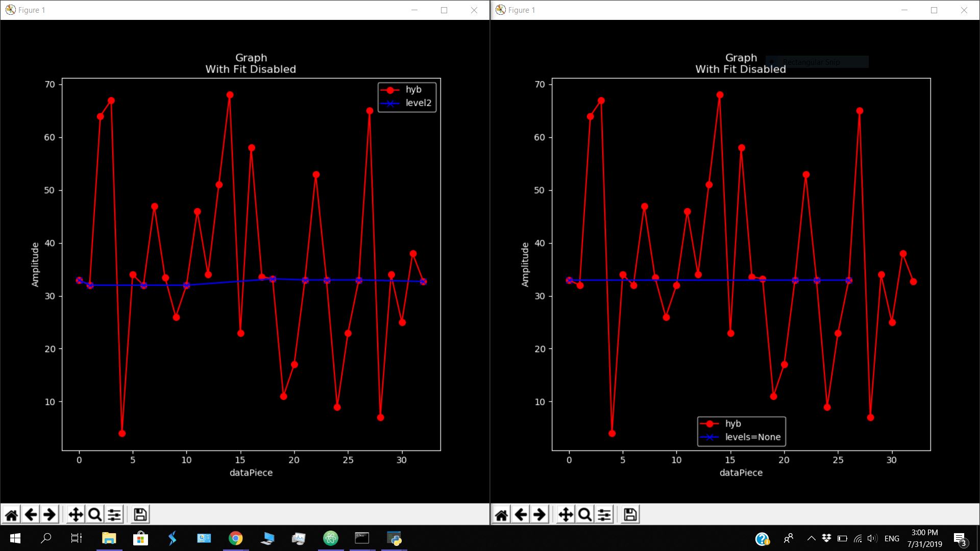Open Configure subplots in left figure
Viewport: 980px width, 551px height.
(114, 514)
